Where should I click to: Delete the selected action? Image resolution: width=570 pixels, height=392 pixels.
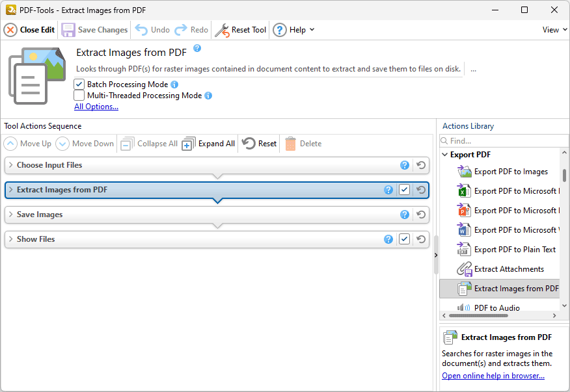(x=303, y=144)
